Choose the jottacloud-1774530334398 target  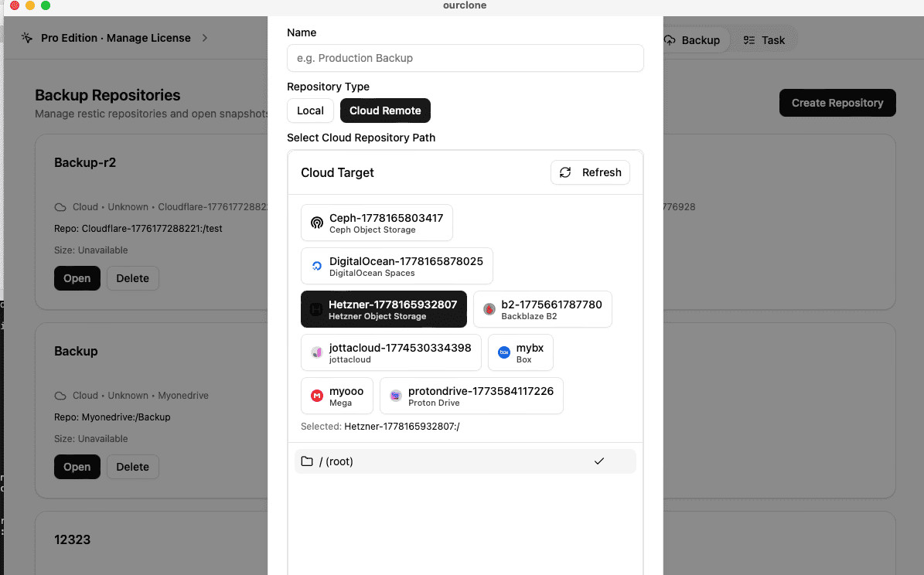click(x=390, y=352)
